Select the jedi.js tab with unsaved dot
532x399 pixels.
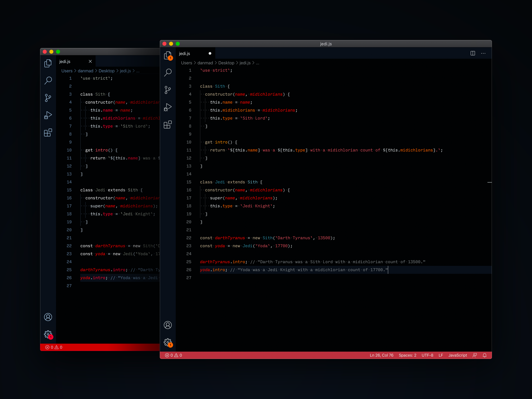click(185, 54)
